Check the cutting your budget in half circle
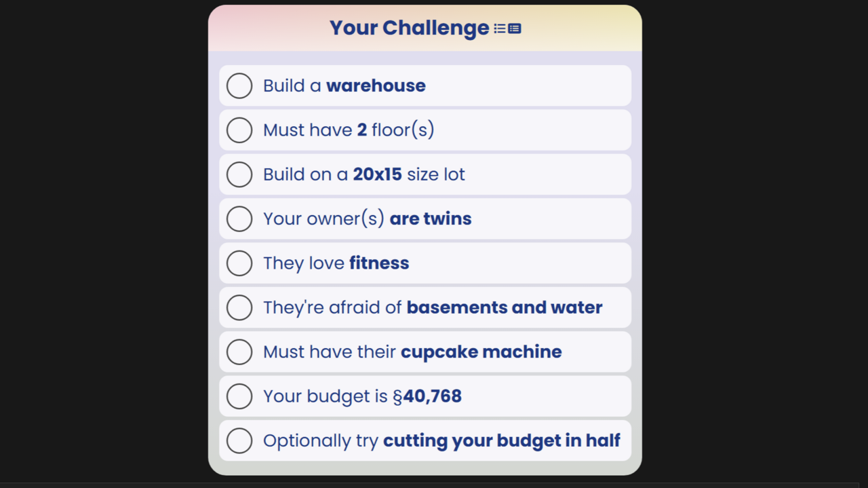 pos(239,440)
